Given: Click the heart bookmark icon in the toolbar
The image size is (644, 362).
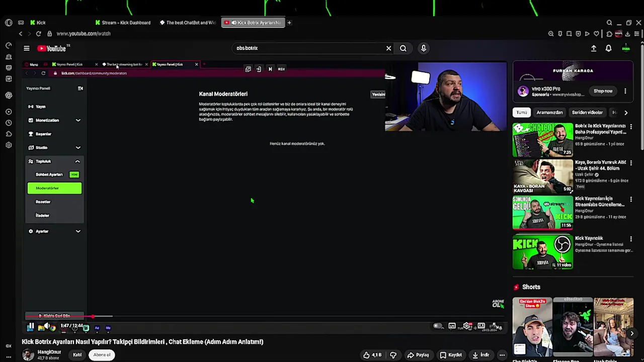Looking at the screenshot, I should (596, 34).
